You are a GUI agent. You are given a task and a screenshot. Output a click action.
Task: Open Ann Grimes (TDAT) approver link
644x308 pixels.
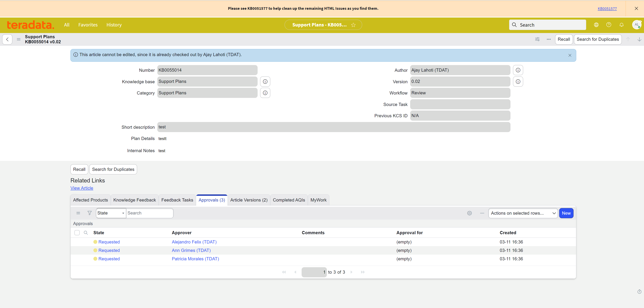point(191,250)
